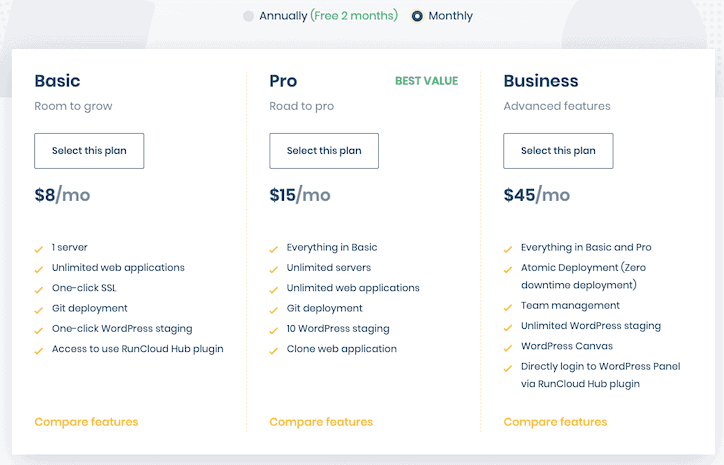Viewport: 724px width, 465px height.
Task: Click the Free 2 months label
Action: coord(354,16)
